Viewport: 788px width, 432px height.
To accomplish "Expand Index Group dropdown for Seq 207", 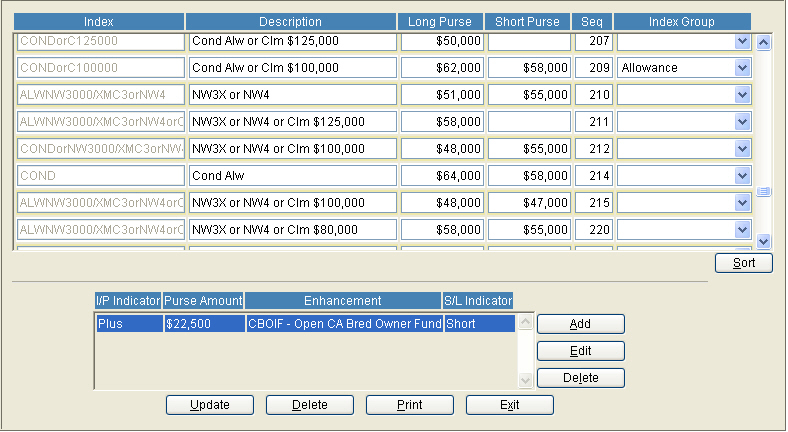I will pos(742,41).
